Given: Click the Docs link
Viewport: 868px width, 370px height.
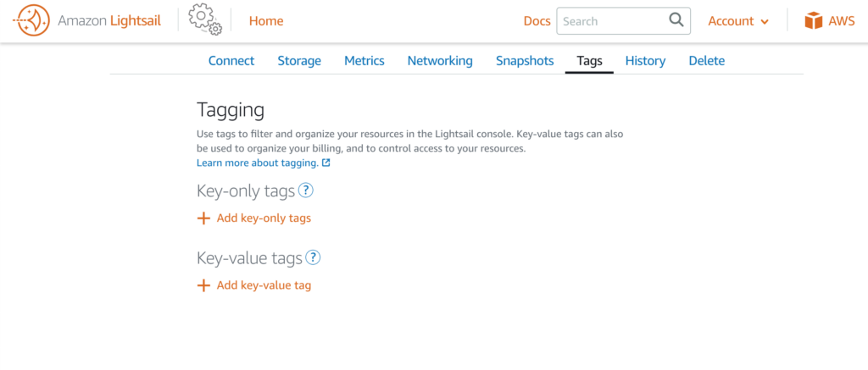Looking at the screenshot, I should 537,21.
